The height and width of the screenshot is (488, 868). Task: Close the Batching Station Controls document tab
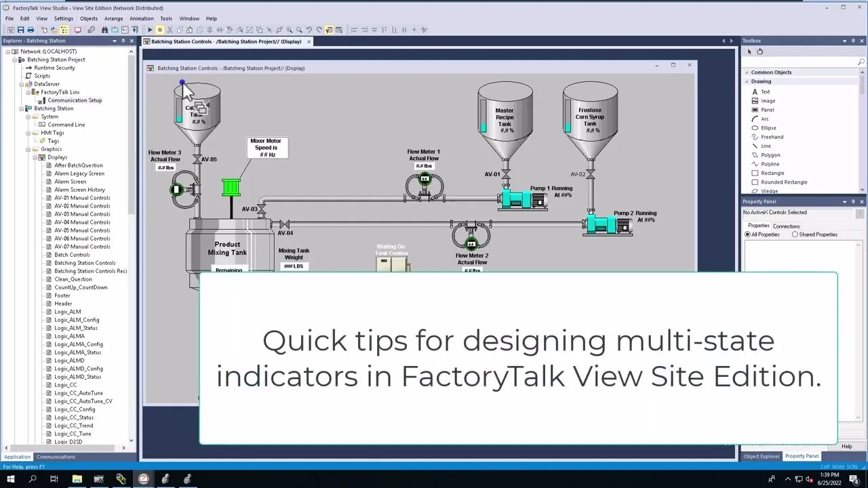(x=309, y=41)
